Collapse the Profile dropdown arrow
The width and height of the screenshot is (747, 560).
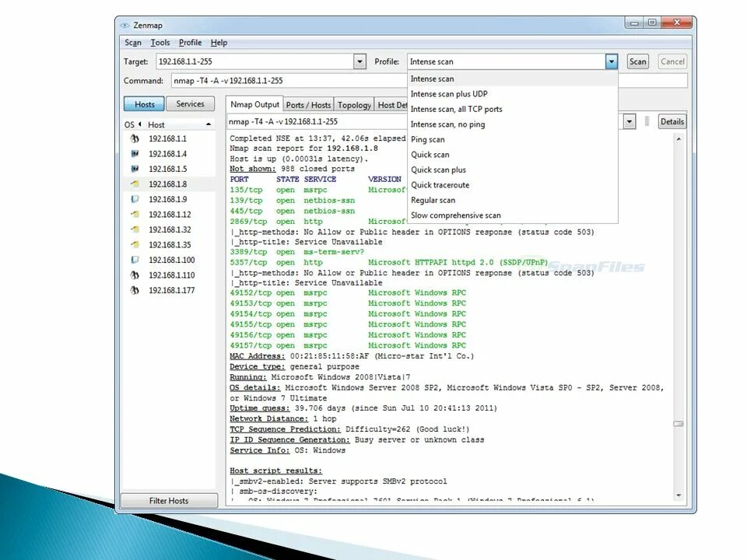(612, 61)
